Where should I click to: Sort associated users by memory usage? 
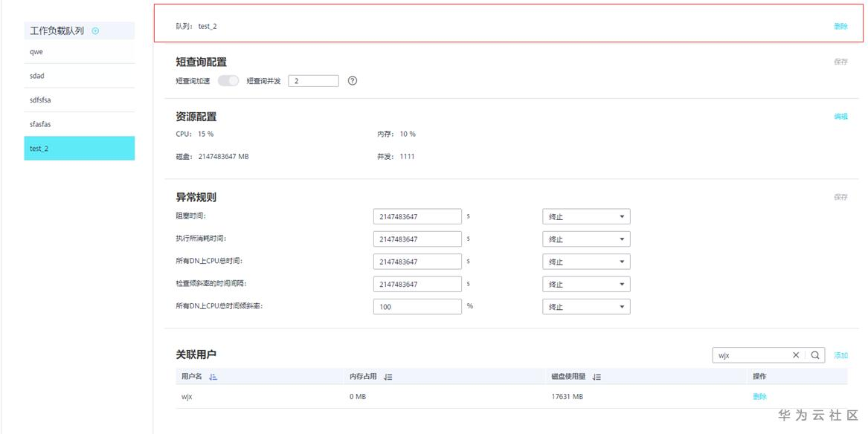click(x=388, y=378)
